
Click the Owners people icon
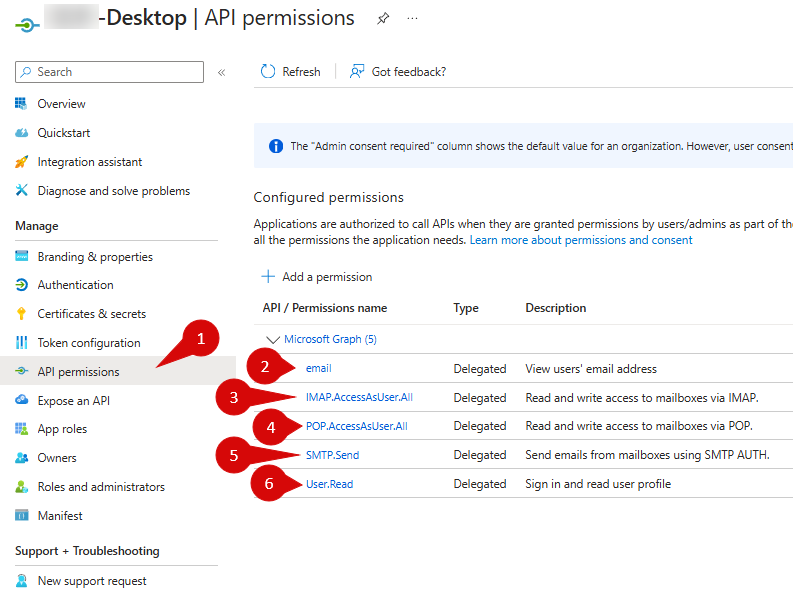[21, 458]
